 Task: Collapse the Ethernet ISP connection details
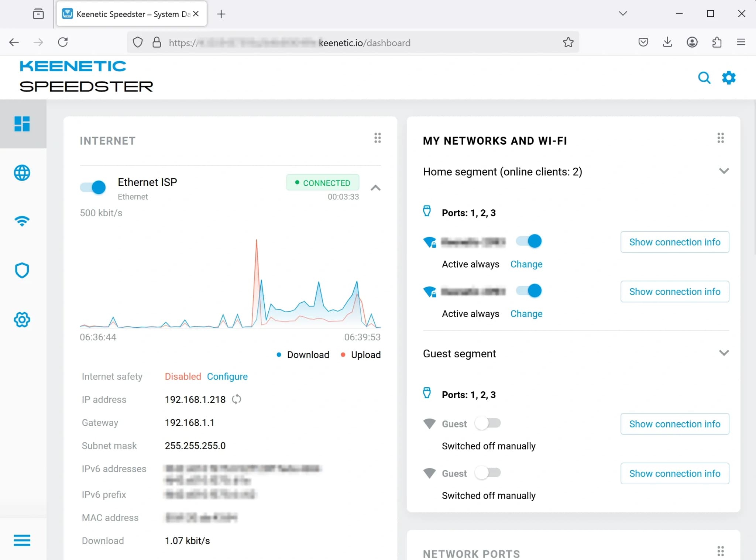[375, 188]
